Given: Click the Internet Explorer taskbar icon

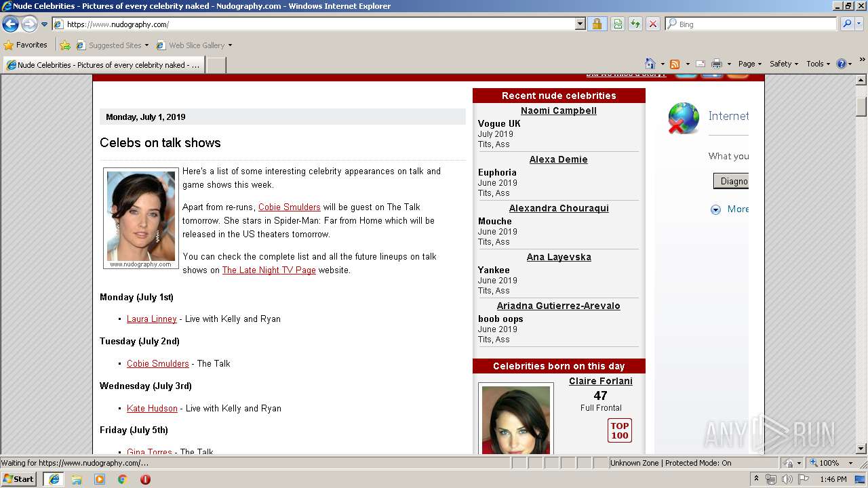Looking at the screenshot, I should point(54,479).
